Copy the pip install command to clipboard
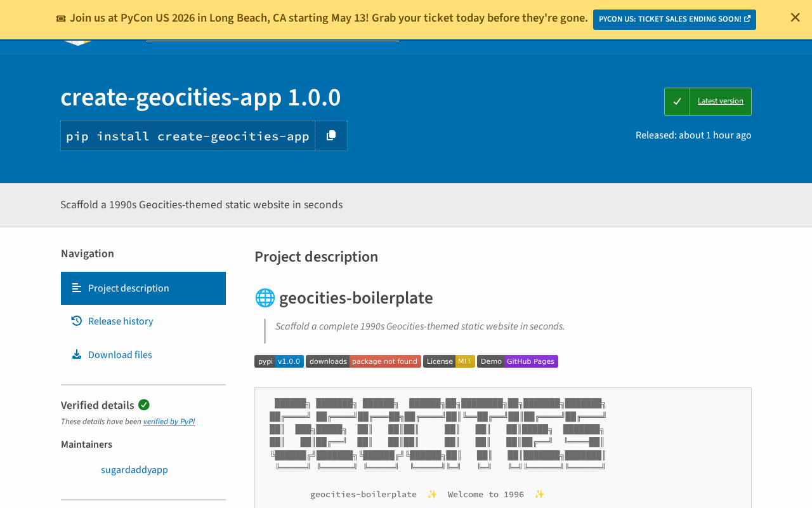812x508 pixels. tap(331, 136)
